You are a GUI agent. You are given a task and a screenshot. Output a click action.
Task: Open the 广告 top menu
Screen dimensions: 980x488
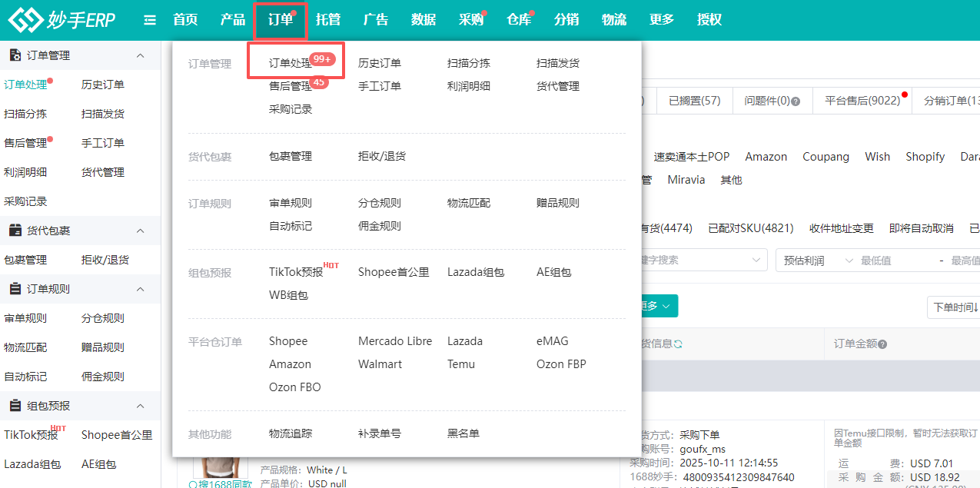point(376,20)
